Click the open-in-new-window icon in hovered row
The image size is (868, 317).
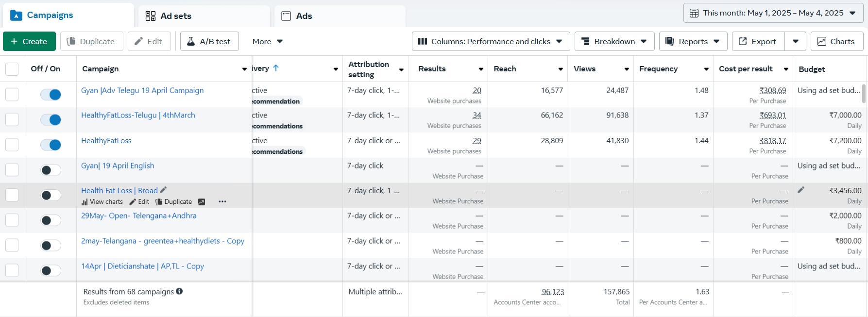202,202
